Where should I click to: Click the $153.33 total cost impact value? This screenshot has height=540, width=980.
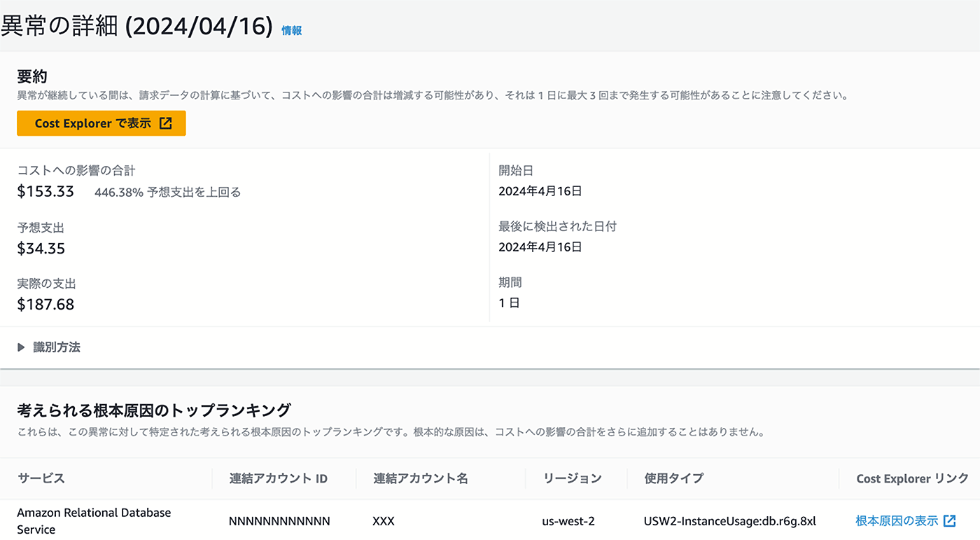pyautogui.click(x=45, y=191)
